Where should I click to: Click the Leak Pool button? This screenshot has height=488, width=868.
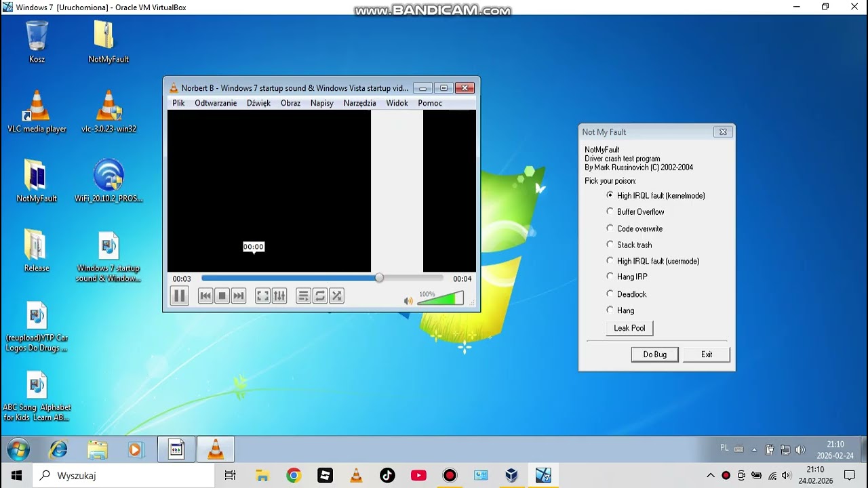pos(629,328)
